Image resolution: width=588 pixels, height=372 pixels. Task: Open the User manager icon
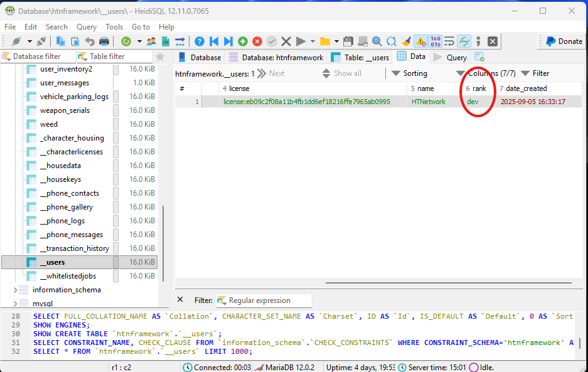[151, 41]
